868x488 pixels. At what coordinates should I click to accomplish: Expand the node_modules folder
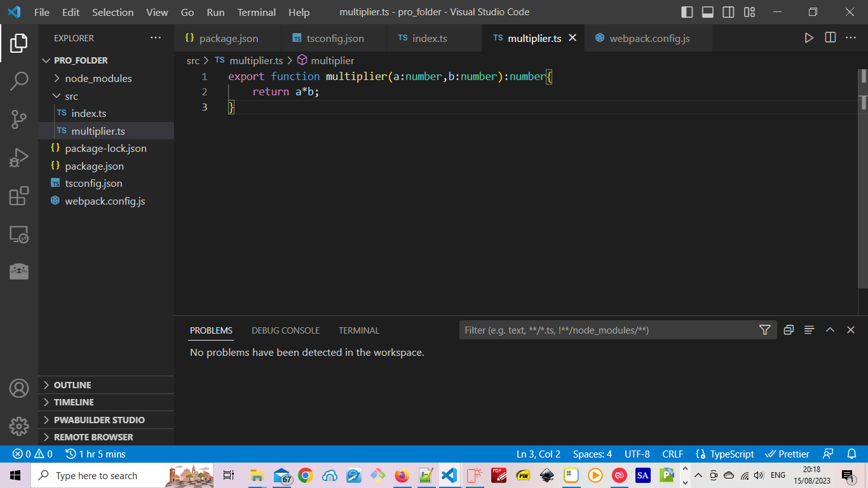(98, 78)
